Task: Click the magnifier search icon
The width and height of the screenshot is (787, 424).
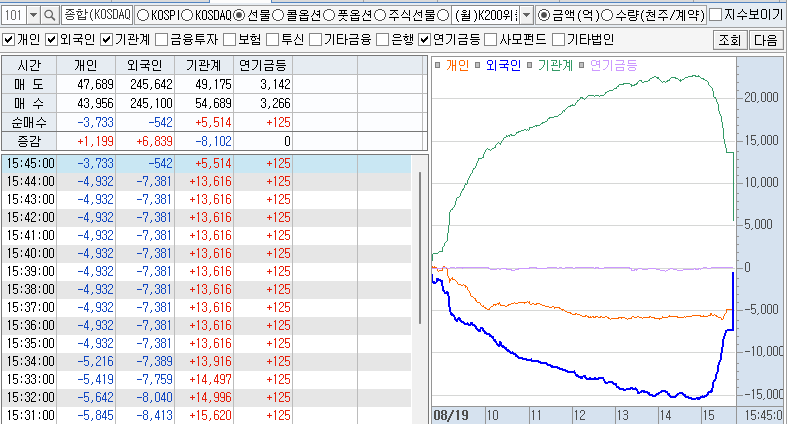Action: pyautogui.click(x=49, y=16)
